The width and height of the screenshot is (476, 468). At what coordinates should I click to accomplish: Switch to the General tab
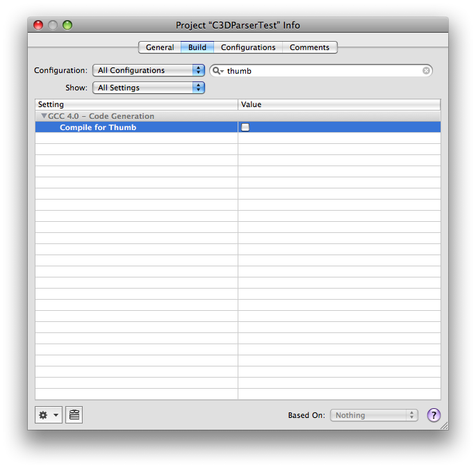160,47
